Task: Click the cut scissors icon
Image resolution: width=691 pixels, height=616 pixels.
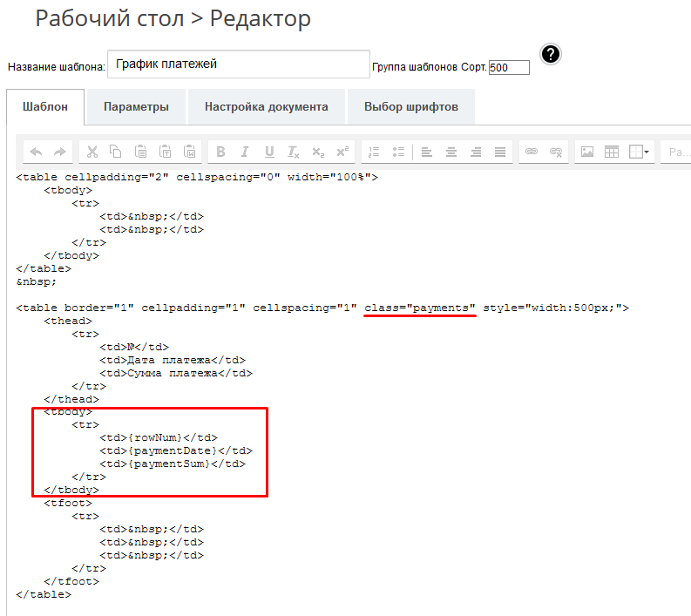Action: [x=91, y=152]
